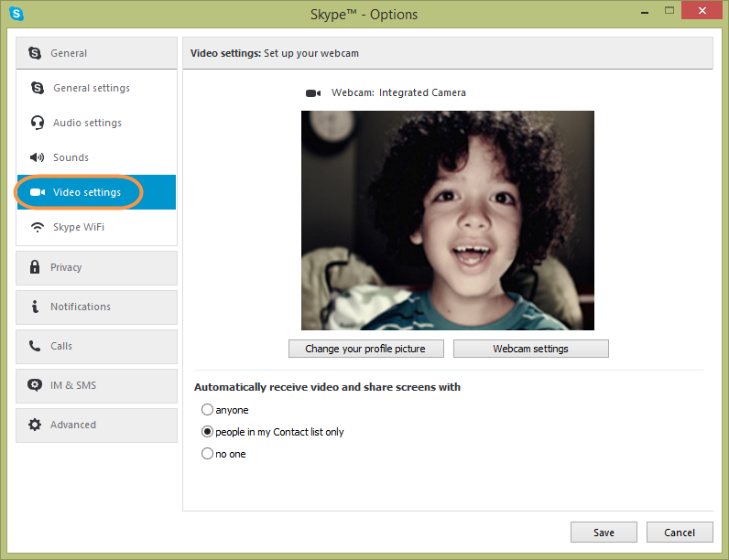Screen dimensions: 729x560
Task: Click the info icon beside Notifications
Action: click(35, 307)
